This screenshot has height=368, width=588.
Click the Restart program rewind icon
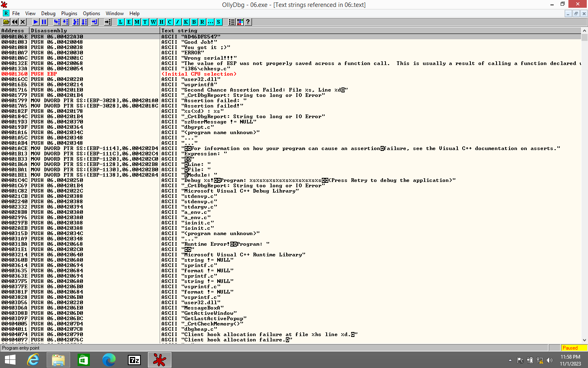click(15, 22)
